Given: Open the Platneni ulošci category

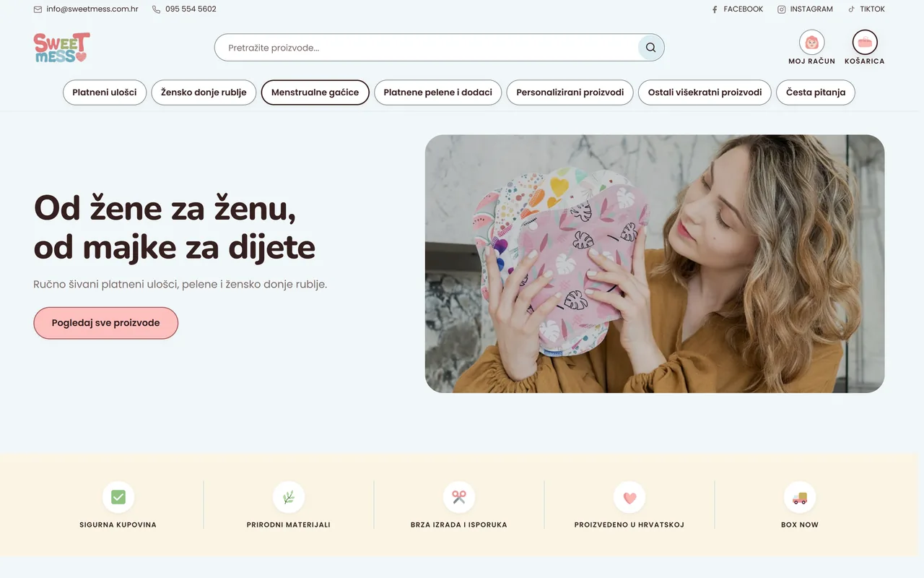Looking at the screenshot, I should coord(105,92).
